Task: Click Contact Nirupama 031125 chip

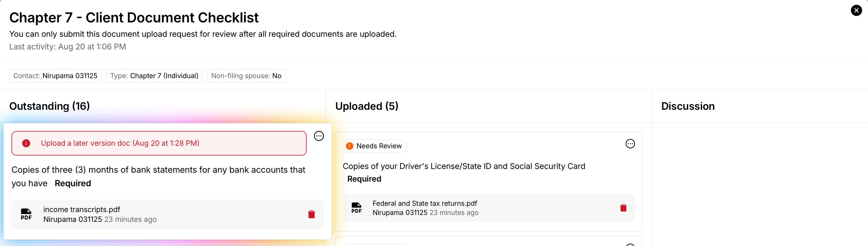Action: (55, 76)
